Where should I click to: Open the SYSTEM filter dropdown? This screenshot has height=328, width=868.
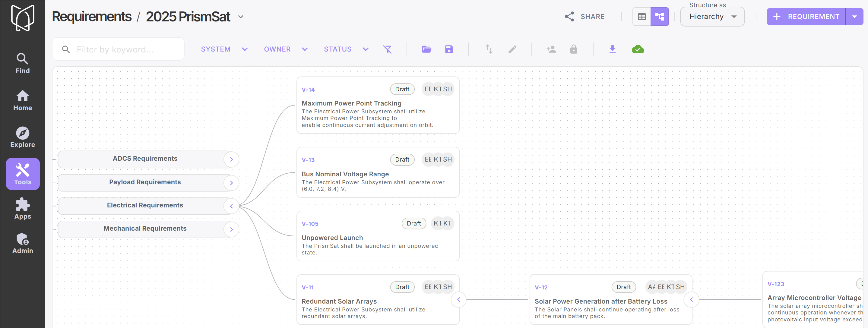coord(224,49)
